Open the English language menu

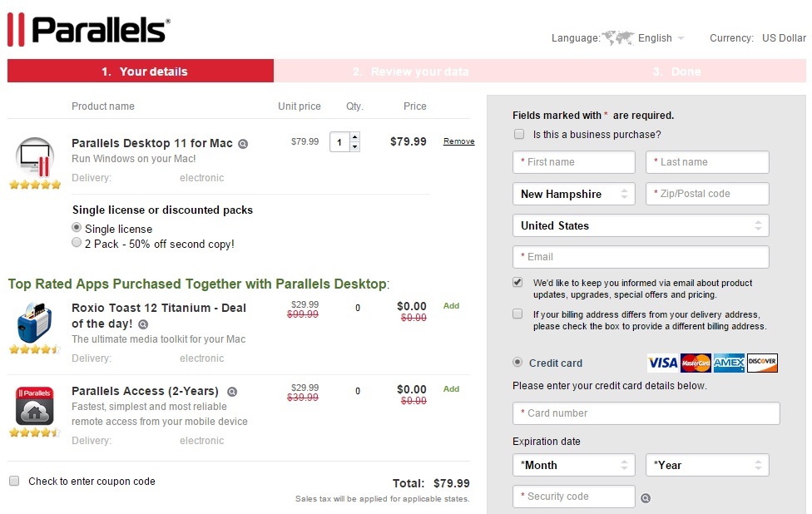tap(661, 38)
